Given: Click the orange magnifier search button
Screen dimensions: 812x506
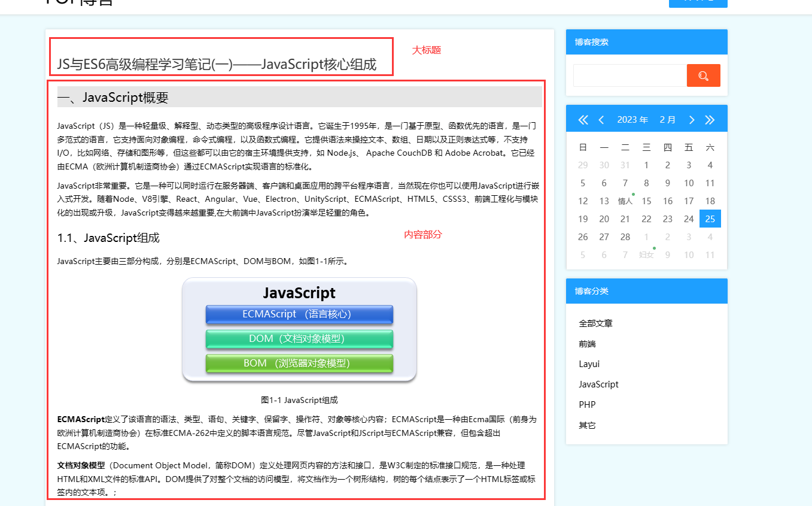Looking at the screenshot, I should click(703, 75).
